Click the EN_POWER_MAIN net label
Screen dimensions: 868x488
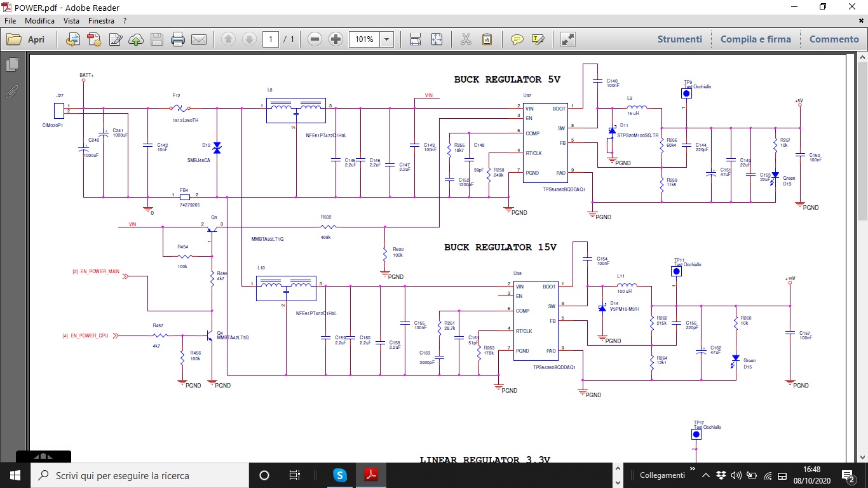click(x=100, y=271)
